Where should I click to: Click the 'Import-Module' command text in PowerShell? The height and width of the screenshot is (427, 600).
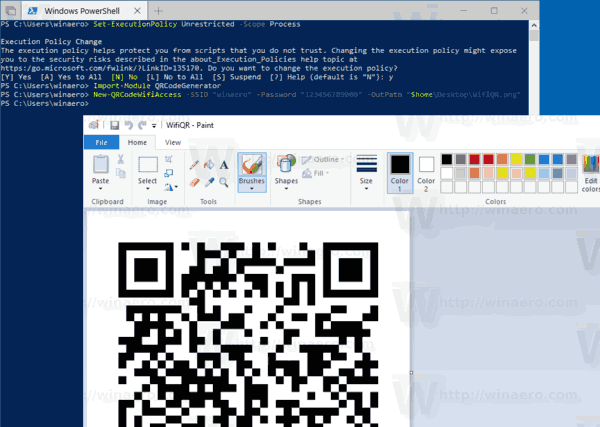point(122,86)
